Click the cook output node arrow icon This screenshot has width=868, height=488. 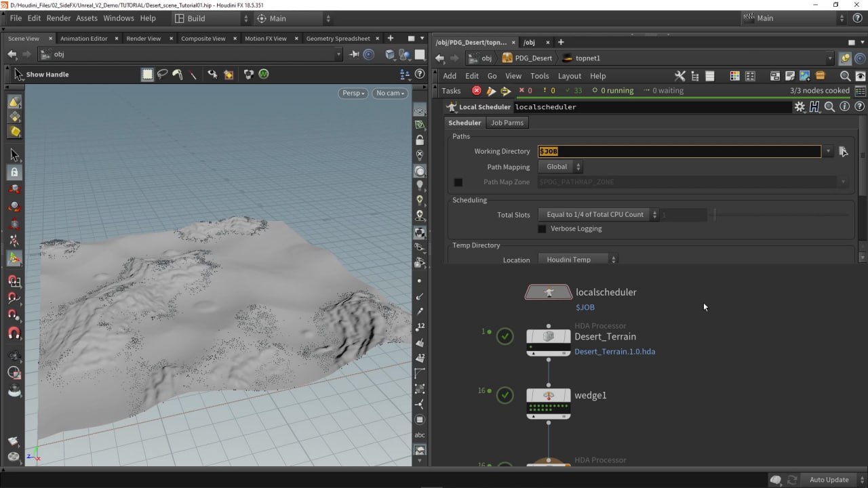tap(506, 91)
